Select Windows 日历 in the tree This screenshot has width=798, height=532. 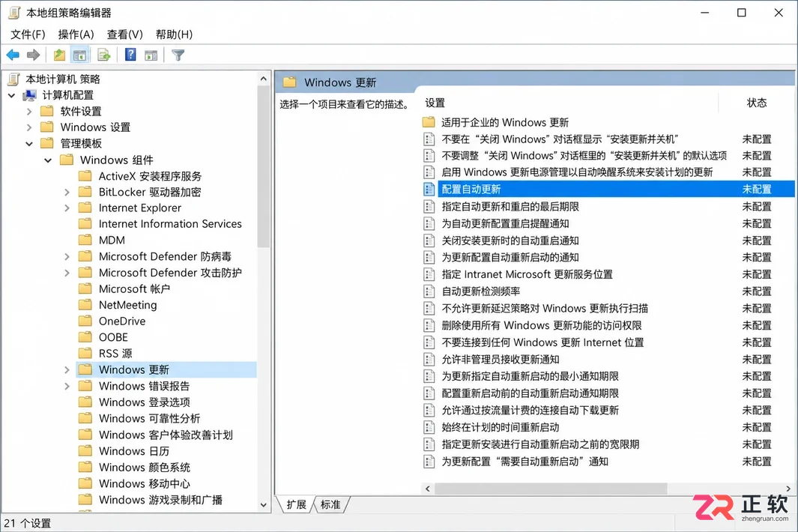(x=134, y=451)
